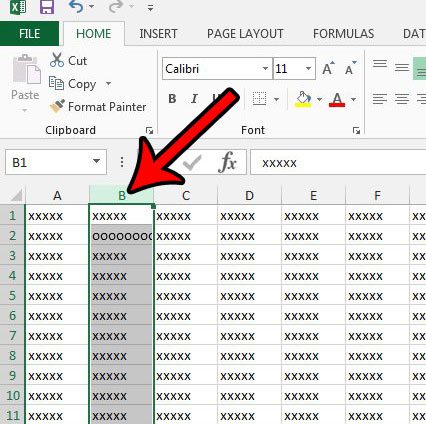Click the Paste clipboard icon
Viewport: 426px width, 424px height.
click(x=26, y=69)
